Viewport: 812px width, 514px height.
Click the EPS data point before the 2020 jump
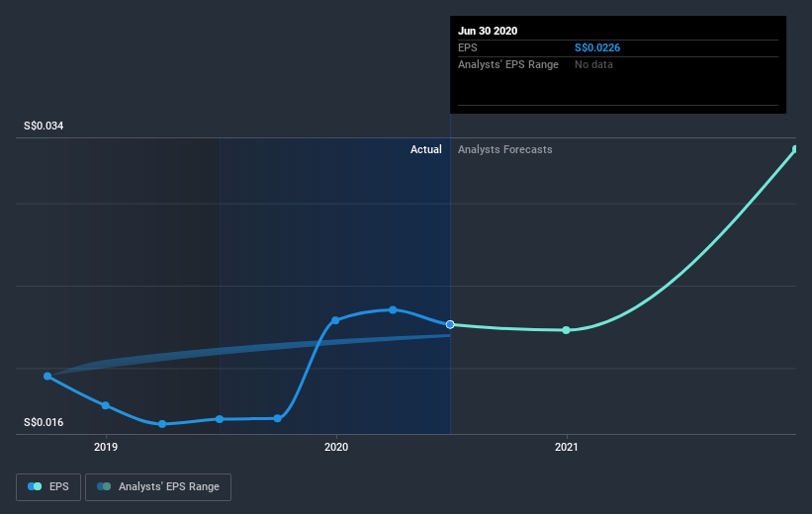coord(278,418)
